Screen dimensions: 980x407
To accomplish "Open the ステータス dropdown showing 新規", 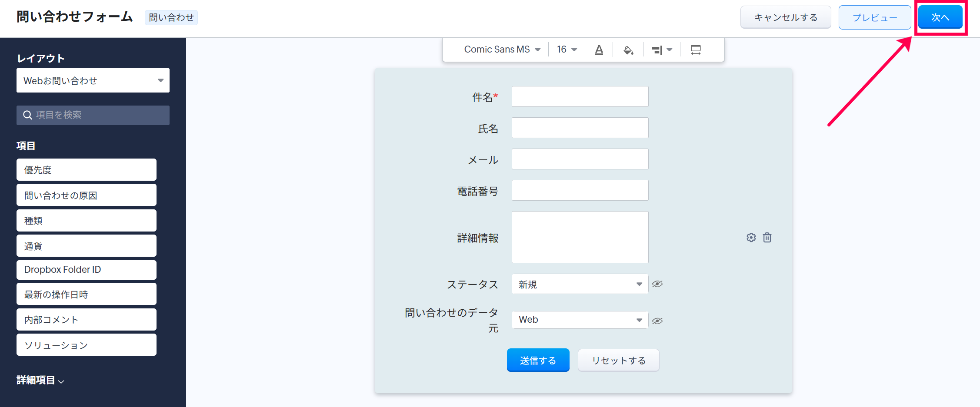I will [x=580, y=284].
